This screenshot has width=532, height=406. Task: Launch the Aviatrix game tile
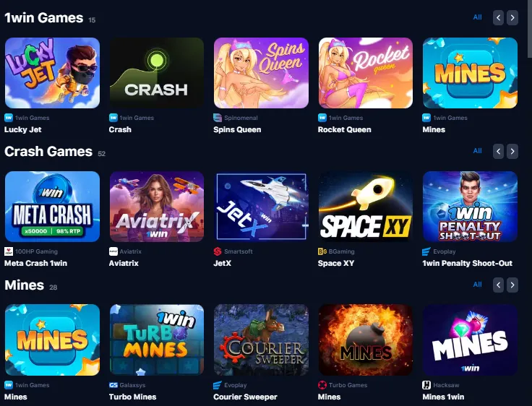[x=157, y=207]
